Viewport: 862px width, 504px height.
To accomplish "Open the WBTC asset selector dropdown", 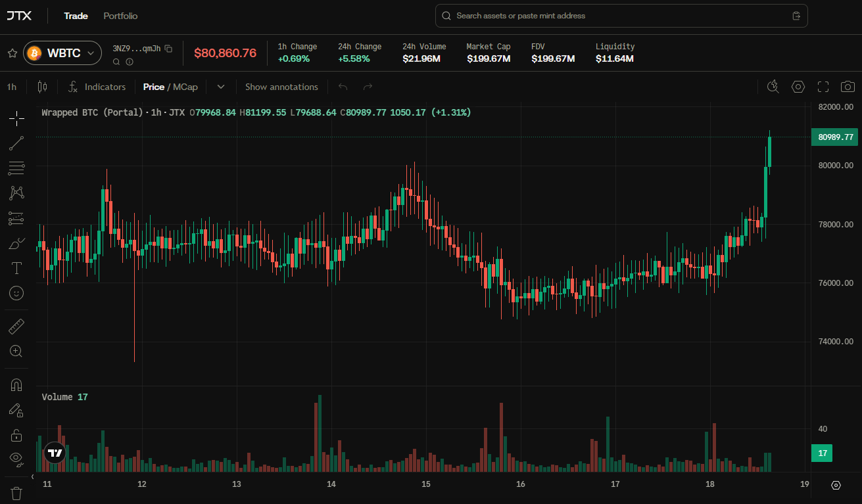I will tap(62, 53).
